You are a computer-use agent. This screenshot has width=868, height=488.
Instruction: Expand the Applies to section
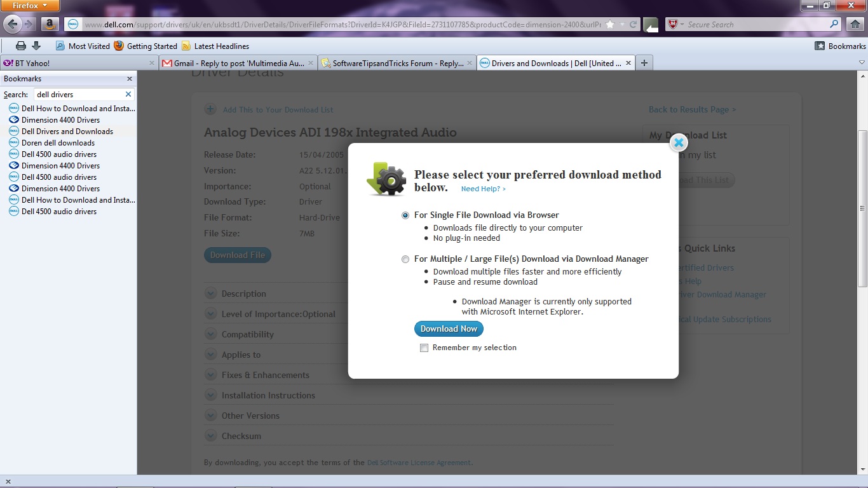[x=210, y=355]
